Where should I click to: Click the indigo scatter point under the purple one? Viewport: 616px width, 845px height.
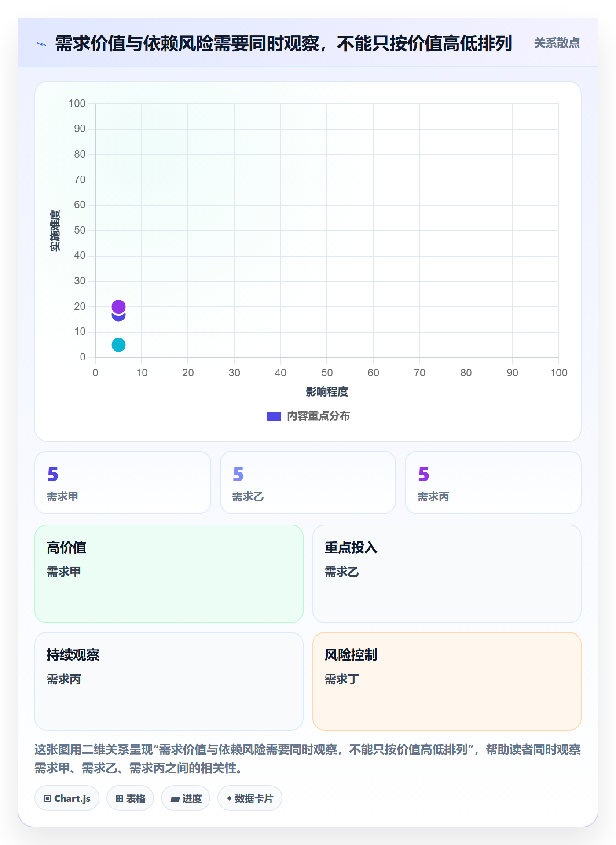tap(118, 317)
